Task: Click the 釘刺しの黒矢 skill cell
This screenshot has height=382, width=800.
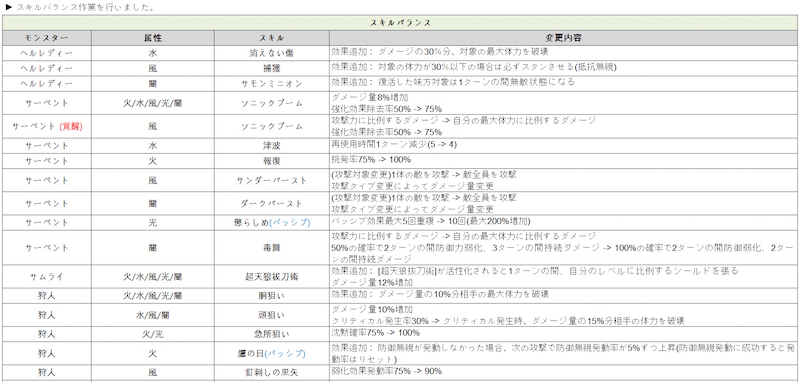Action: [x=271, y=372]
